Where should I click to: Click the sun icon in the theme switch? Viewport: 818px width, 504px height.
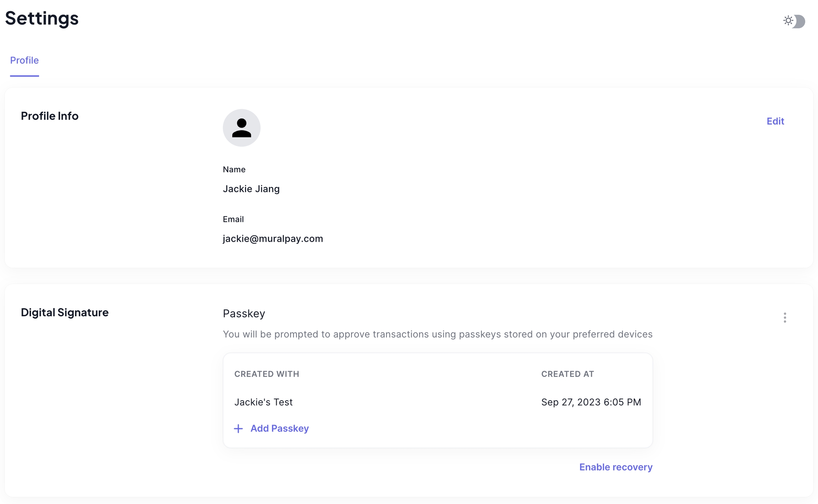(788, 21)
